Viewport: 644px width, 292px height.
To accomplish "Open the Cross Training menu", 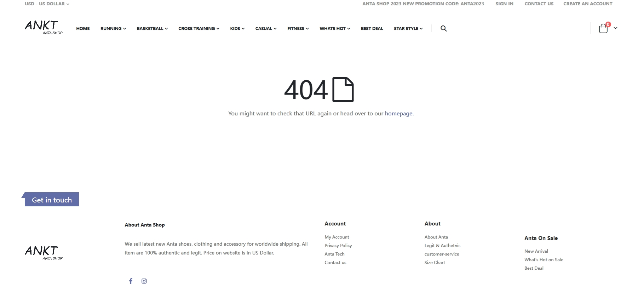I will tap(199, 29).
